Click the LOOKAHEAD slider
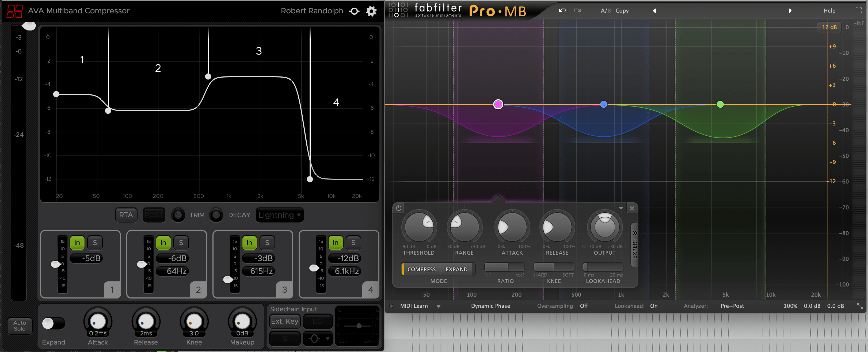Viewport: 868px width, 352px height. [x=603, y=267]
